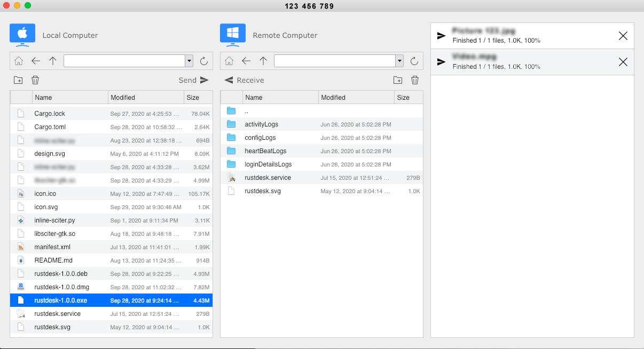Refresh the remote file listing
Screen dimensions: 644x349
(x=414, y=61)
